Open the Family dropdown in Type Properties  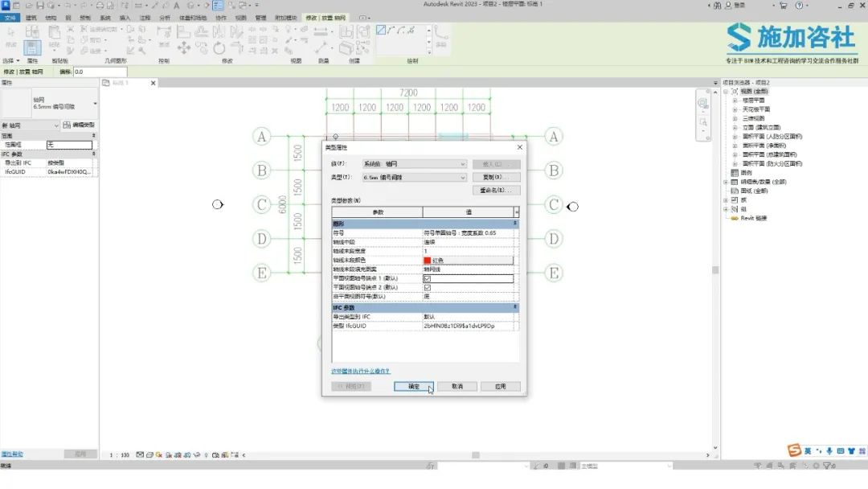tap(415, 164)
